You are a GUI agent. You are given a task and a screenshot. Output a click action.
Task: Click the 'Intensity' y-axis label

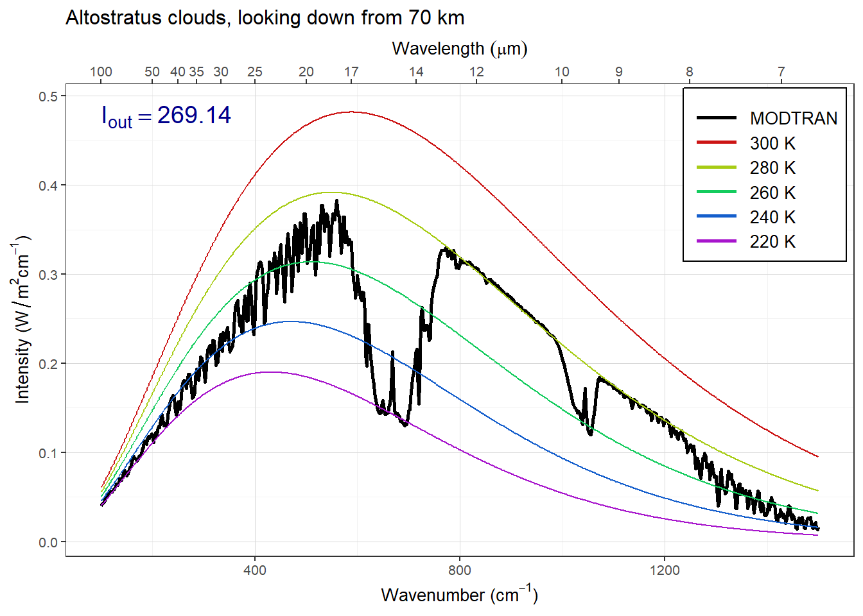pyautogui.click(x=22, y=320)
